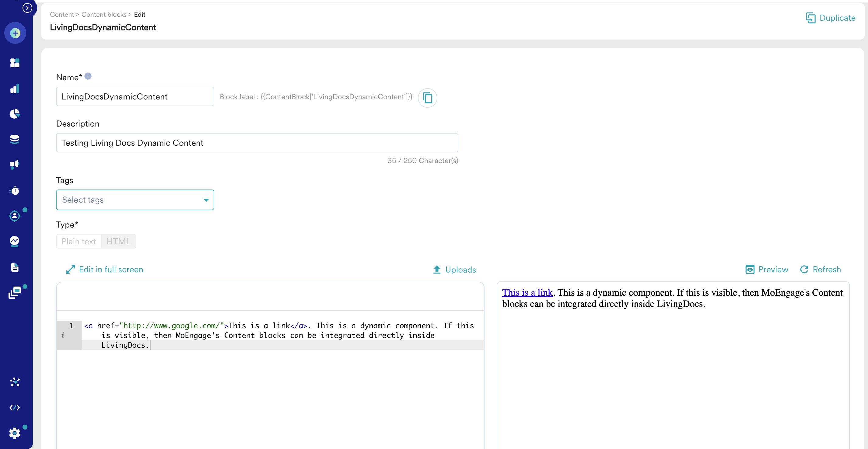Copy the block label with copy icon

428,98
